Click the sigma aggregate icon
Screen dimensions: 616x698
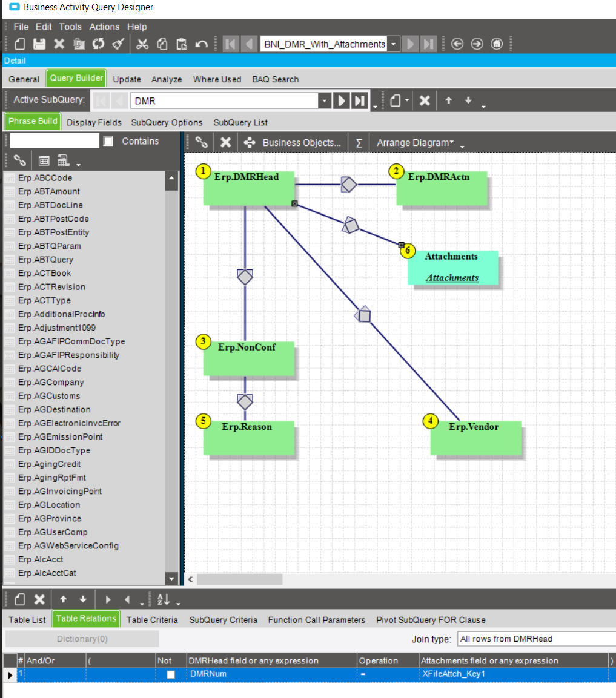[x=359, y=143]
